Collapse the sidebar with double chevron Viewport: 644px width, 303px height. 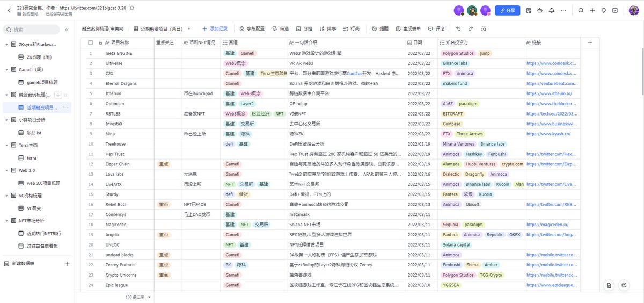67,30
